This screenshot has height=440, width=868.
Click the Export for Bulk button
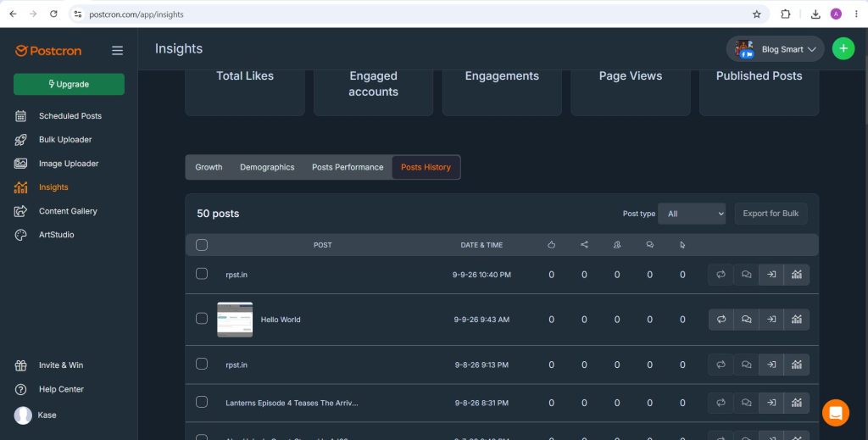(771, 214)
